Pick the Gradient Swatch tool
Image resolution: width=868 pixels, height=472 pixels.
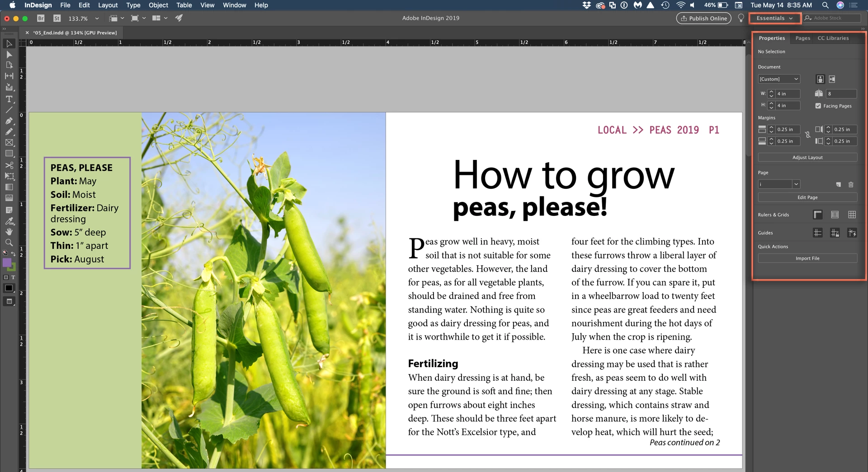pyautogui.click(x=9, y=187)
